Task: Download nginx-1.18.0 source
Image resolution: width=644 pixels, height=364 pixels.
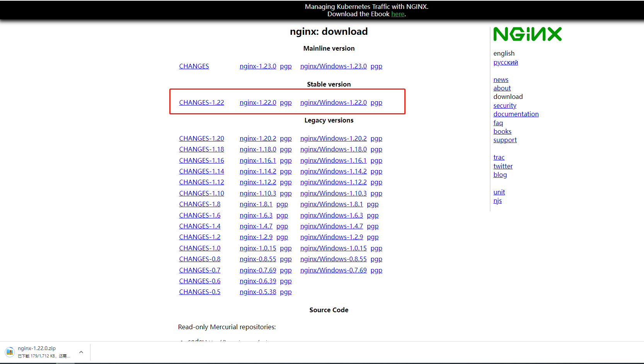Action: click(x=258, y=149)
